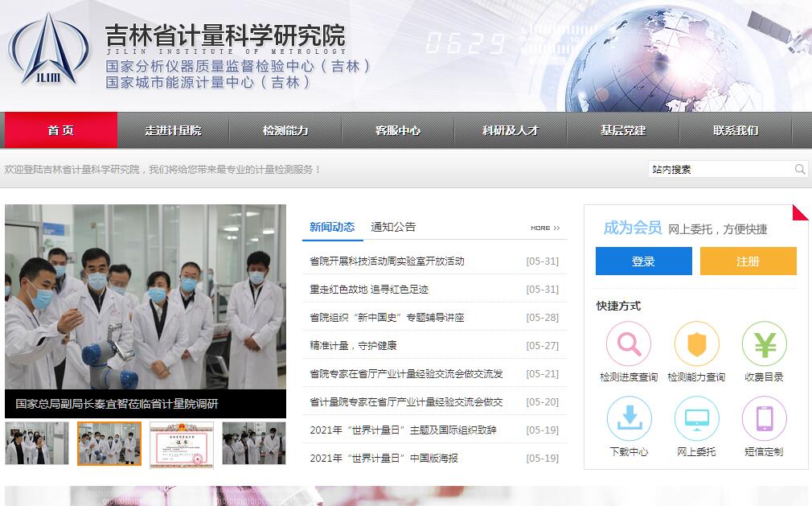Open the 精准计量，守护健康 news link

tap(353, 345)
